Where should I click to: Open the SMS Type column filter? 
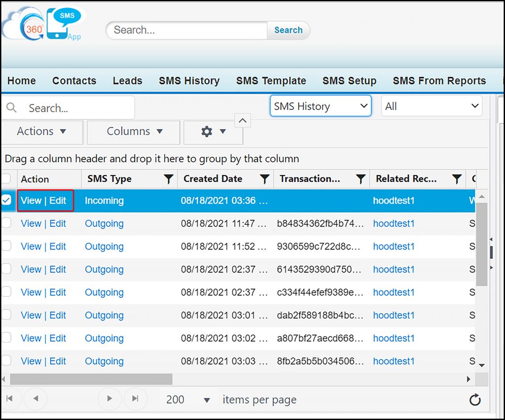pyautogui.click(x=169, y=179)
